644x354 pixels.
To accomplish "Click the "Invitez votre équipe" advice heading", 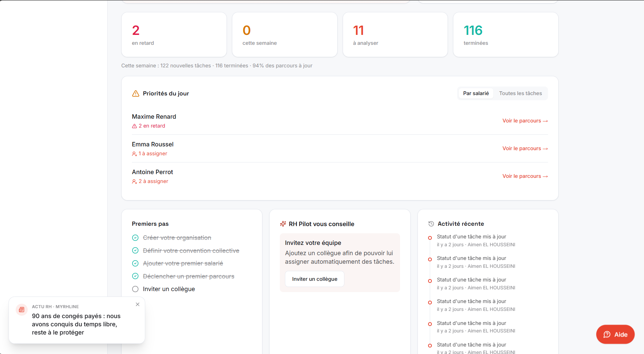I will point(313,243).
